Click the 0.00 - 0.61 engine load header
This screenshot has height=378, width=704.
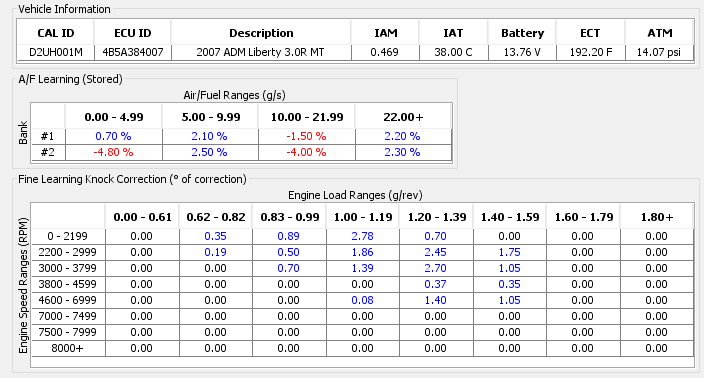point(142,217)
